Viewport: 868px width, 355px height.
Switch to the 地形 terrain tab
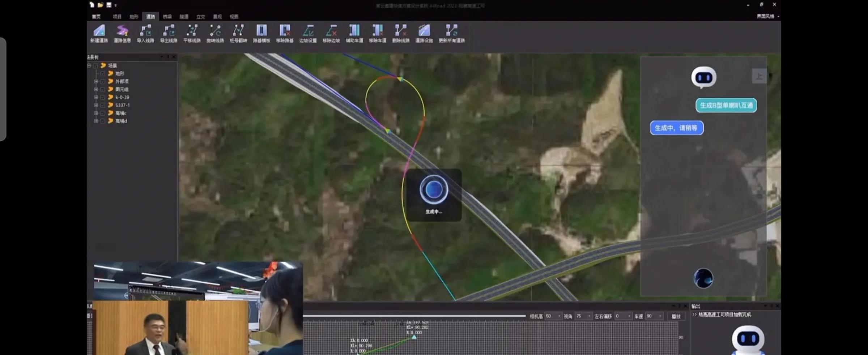134,17
